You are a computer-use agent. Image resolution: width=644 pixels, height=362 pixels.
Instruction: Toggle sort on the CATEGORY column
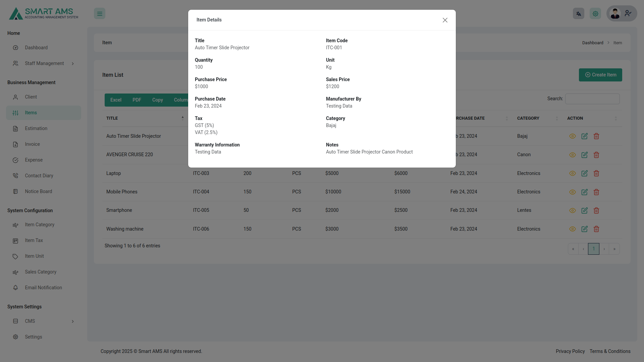(528, 118)
